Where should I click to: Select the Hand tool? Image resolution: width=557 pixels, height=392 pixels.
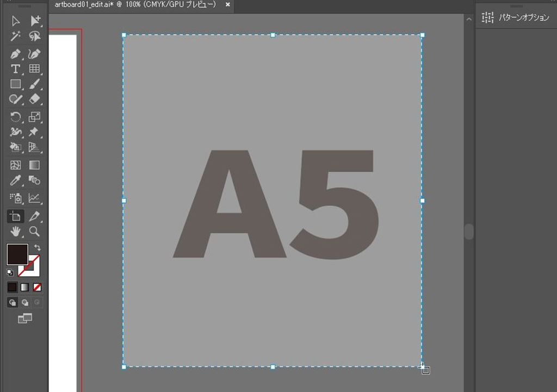16,232
